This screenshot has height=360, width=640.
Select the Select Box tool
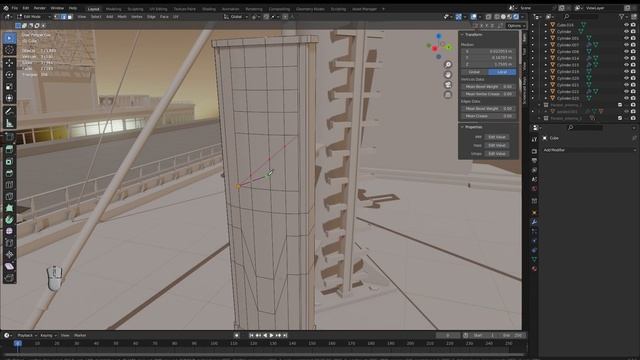pyautogui.click(x=9, y=38)
